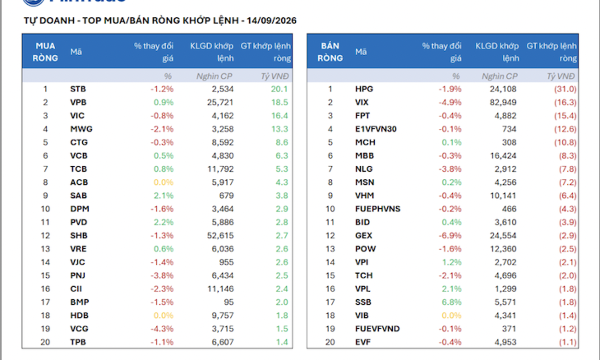Click VPB's volume 25,721
Viewport: 600px width, 360px height.
(x=220, y=103)
